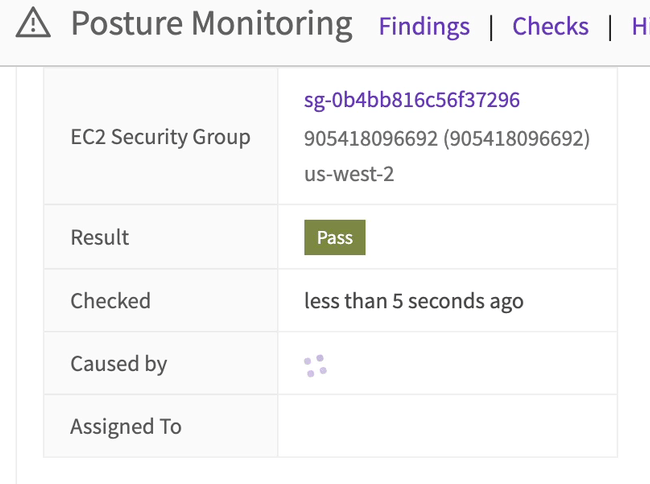Viewport: 650px width, 484px height.
Task: Open the Findings tab
Action: point(424,27)
